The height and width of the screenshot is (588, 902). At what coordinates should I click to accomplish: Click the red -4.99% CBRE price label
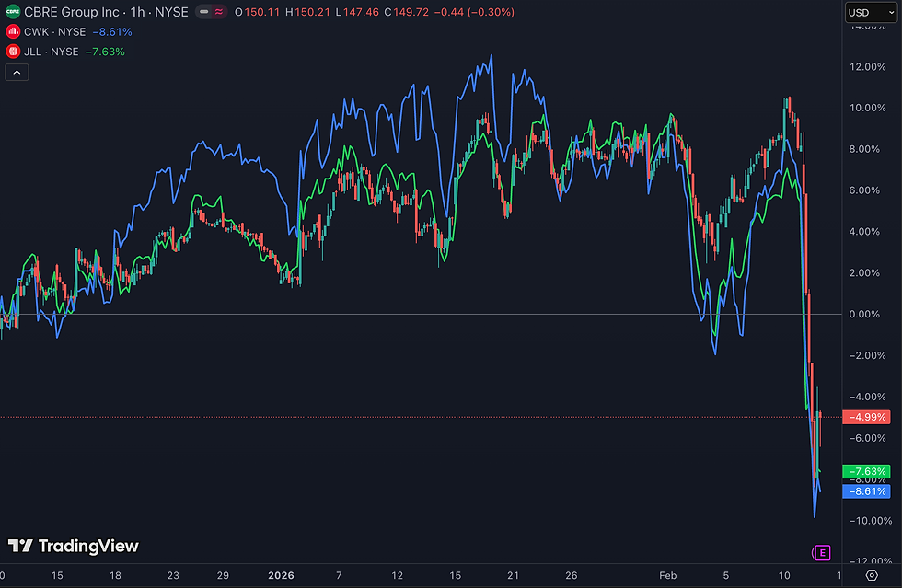point(866,417)
